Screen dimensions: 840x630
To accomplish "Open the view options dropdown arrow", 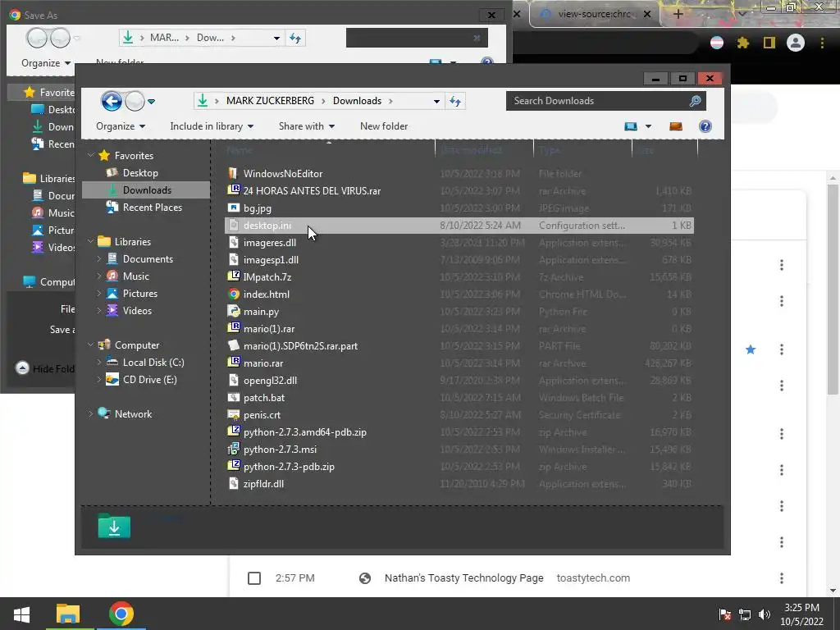I will [x=648, y=126].
